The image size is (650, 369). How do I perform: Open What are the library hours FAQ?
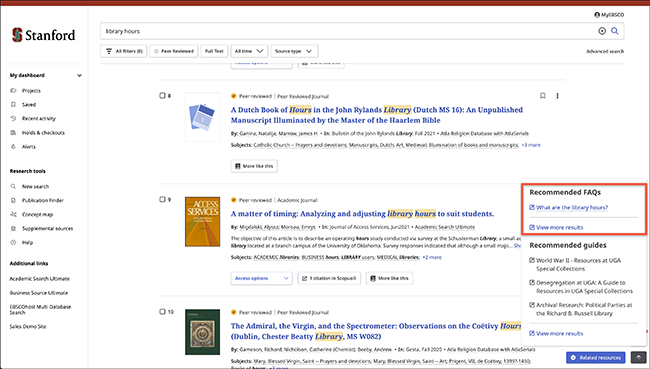(572, 208)
